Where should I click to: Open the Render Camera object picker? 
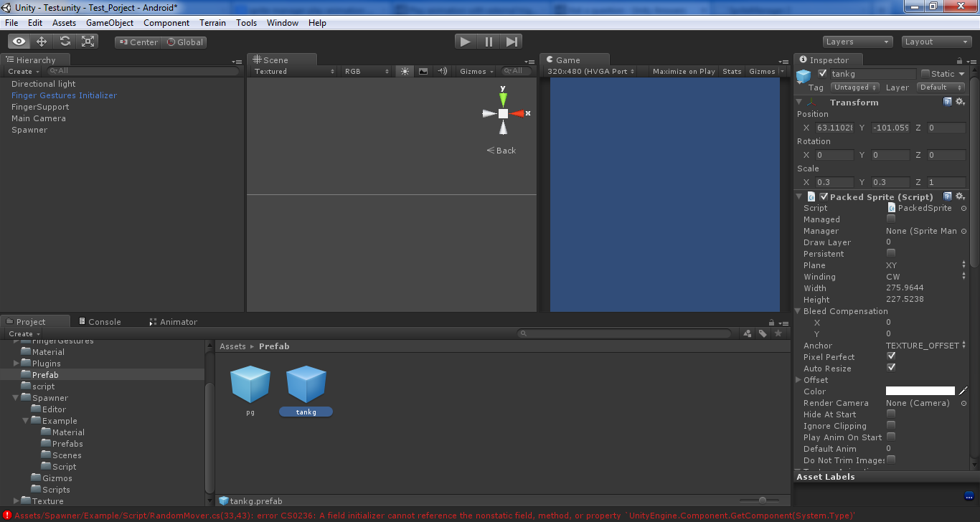click(963, 403)
